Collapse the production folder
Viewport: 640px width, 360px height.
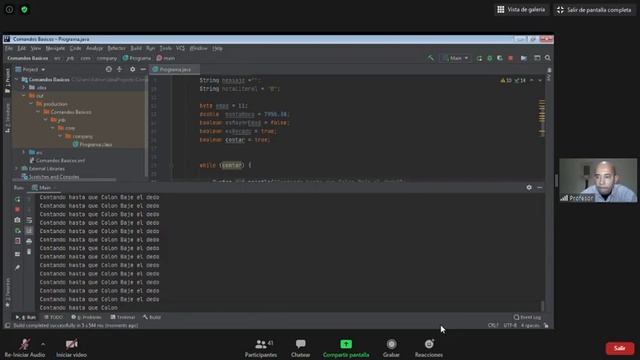31,104
